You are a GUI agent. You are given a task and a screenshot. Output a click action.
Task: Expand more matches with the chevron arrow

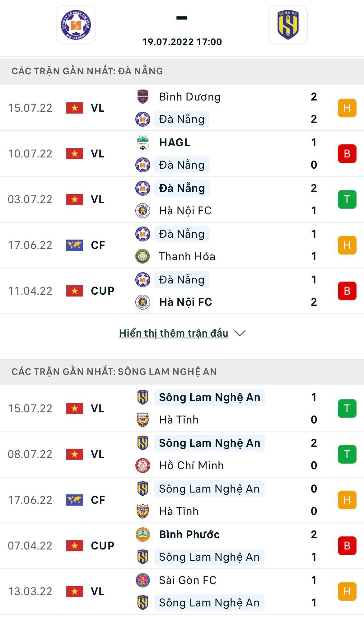[x=240, y=333]
